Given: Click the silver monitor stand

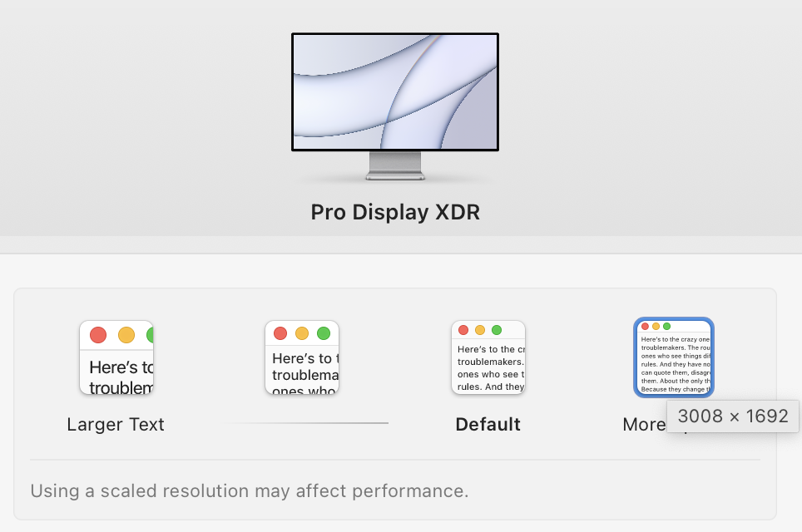Looking at the screenshot, I should tap(395, 165).
